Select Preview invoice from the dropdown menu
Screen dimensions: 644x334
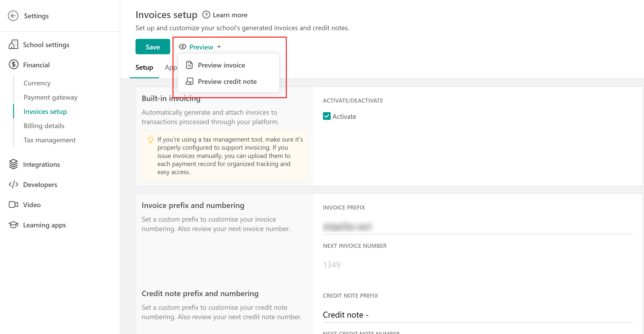(221, 65)
